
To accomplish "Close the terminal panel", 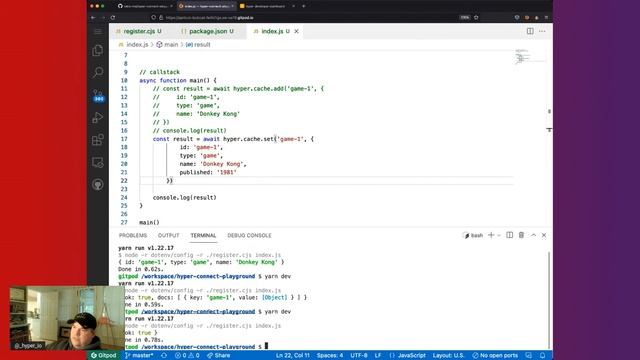I will pyautogui.click(x=544, y=235).
